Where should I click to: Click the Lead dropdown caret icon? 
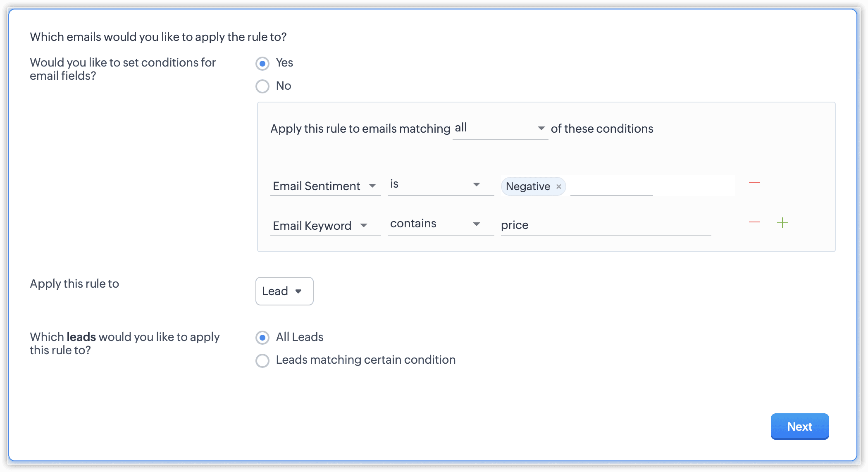[298, 291]
